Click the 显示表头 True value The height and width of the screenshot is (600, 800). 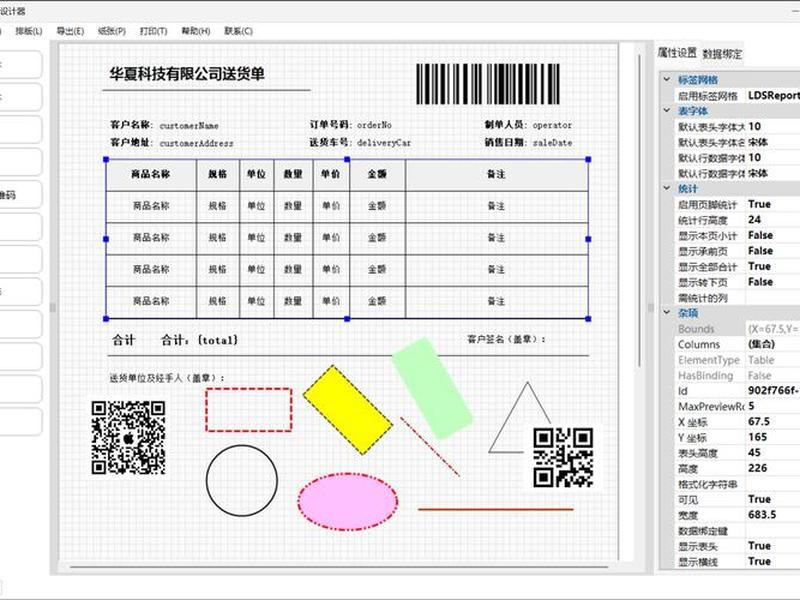[772, 545]
